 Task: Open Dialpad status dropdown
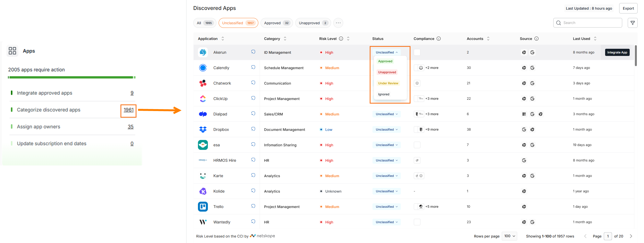tap(387, 114)
